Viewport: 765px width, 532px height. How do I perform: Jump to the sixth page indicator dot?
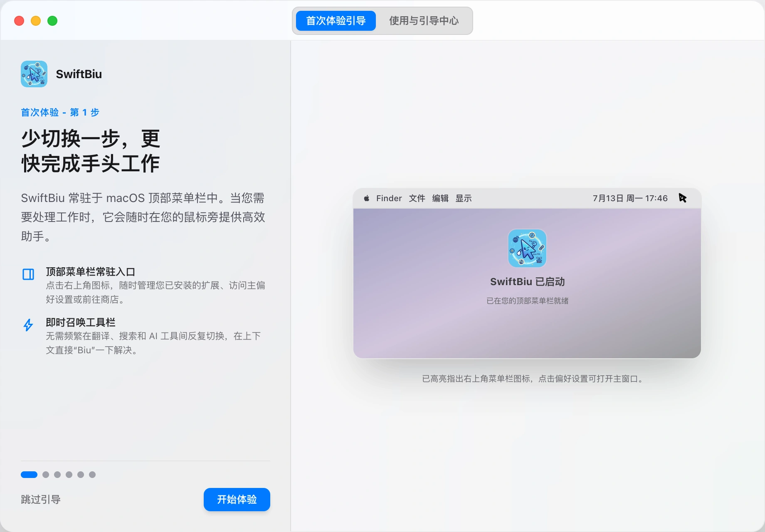pyautogui.click(x=92, y=475)
